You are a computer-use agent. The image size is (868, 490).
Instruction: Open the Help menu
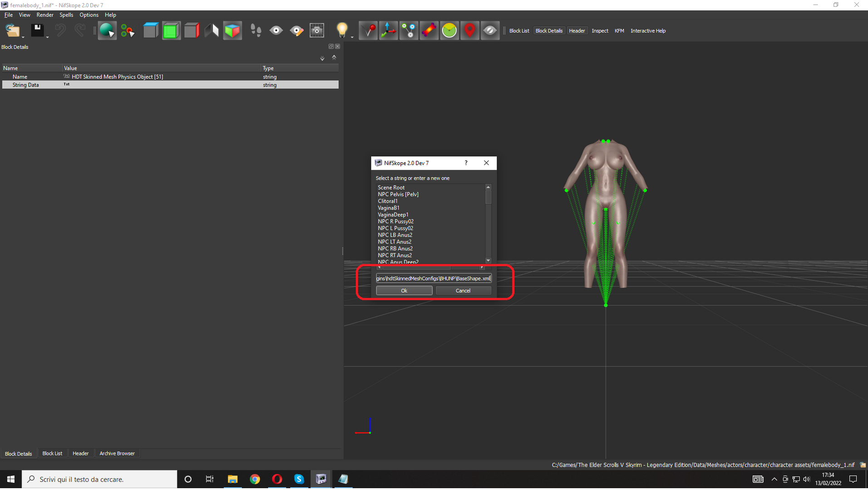tap(110, 15)
